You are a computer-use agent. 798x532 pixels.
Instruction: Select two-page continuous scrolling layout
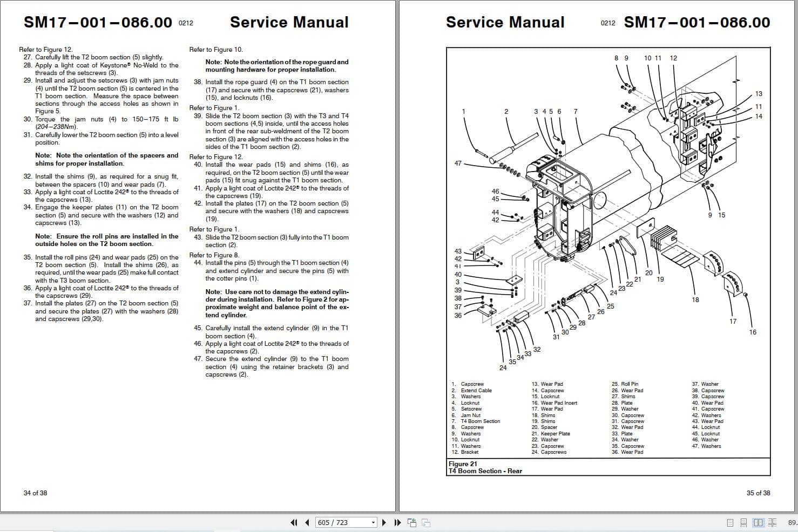(772, 522)
